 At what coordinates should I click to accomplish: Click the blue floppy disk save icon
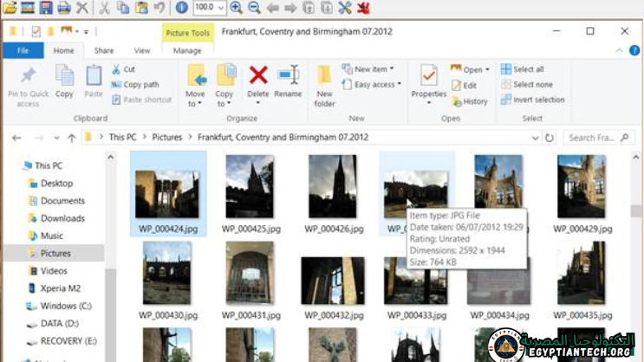click(x=45, y=8)
